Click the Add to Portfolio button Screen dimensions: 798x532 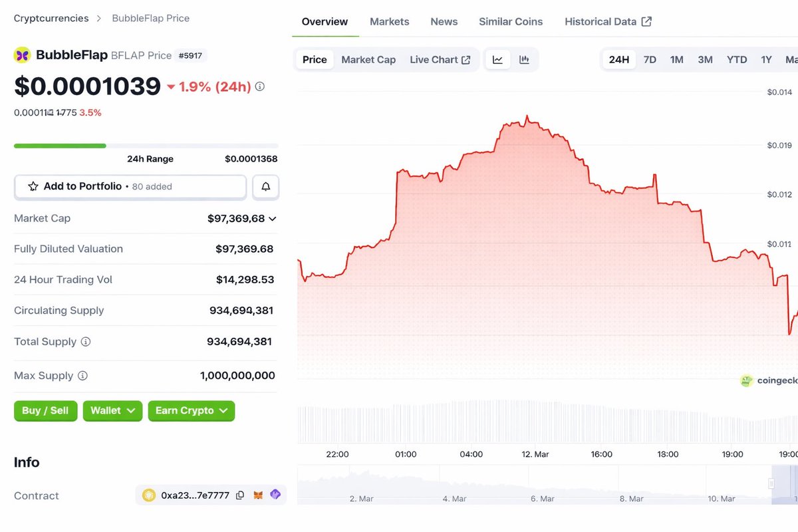(130, 187)
